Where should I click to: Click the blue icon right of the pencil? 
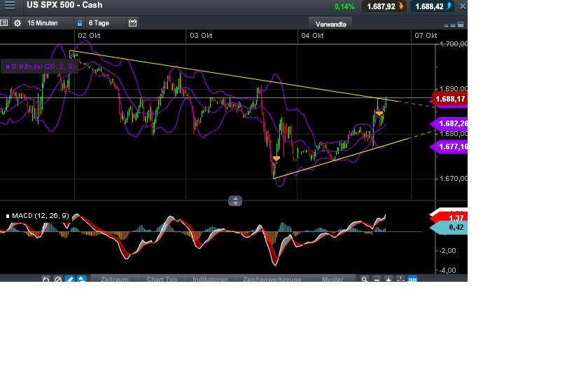(81, 280)
